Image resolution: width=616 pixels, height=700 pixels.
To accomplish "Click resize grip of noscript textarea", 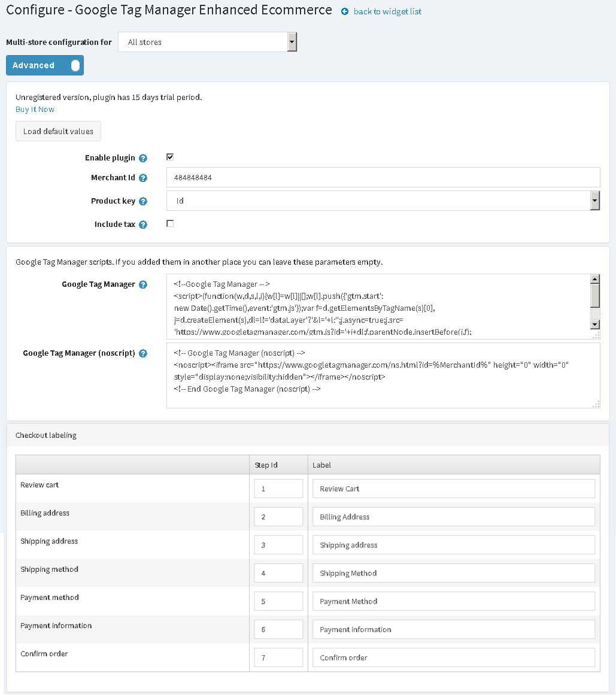I will click(x=596, y=404).
